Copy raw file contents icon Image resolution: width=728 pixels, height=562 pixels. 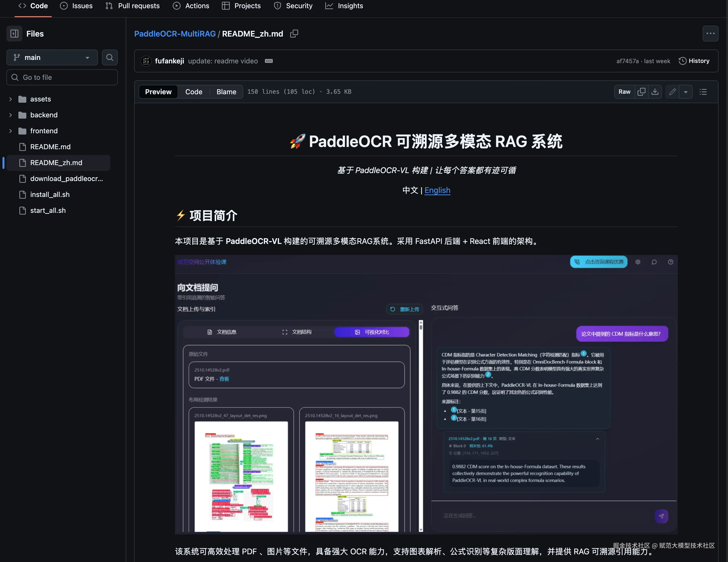point(641,92)
